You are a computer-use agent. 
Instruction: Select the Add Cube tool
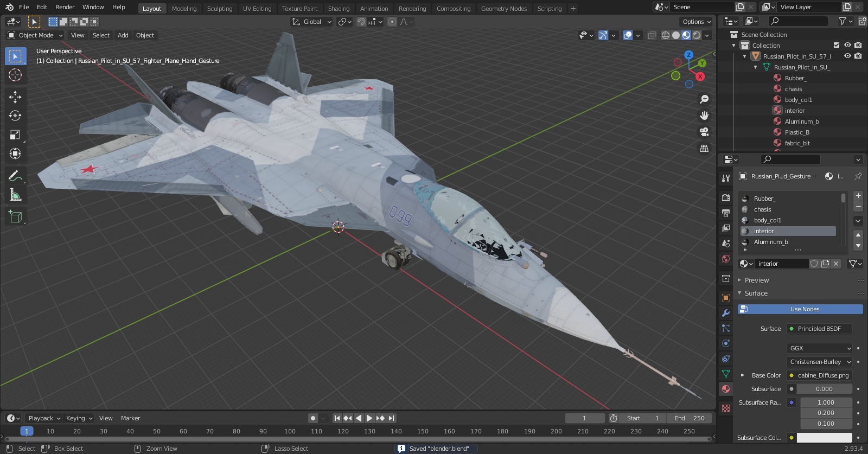click(15, 216)
